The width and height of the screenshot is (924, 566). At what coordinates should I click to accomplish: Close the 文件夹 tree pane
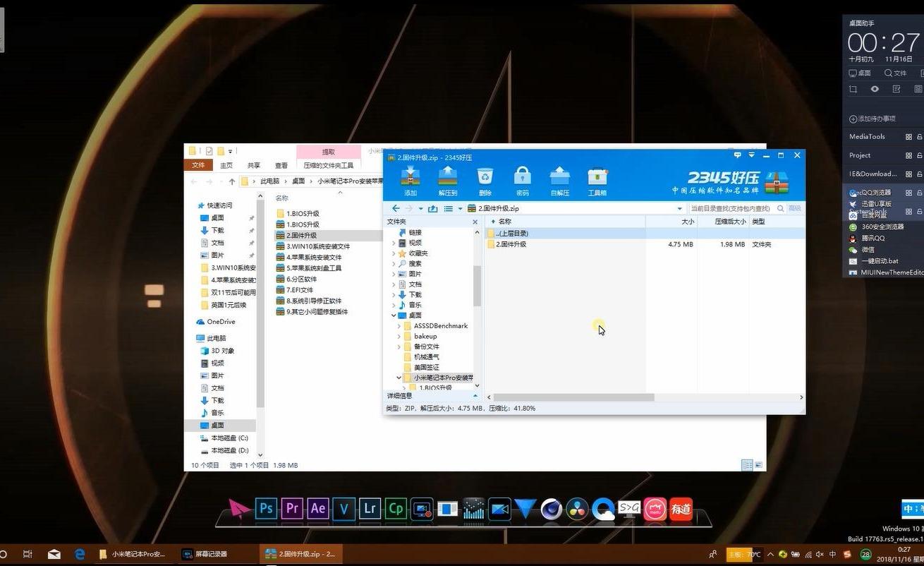(x=475, y=222)
